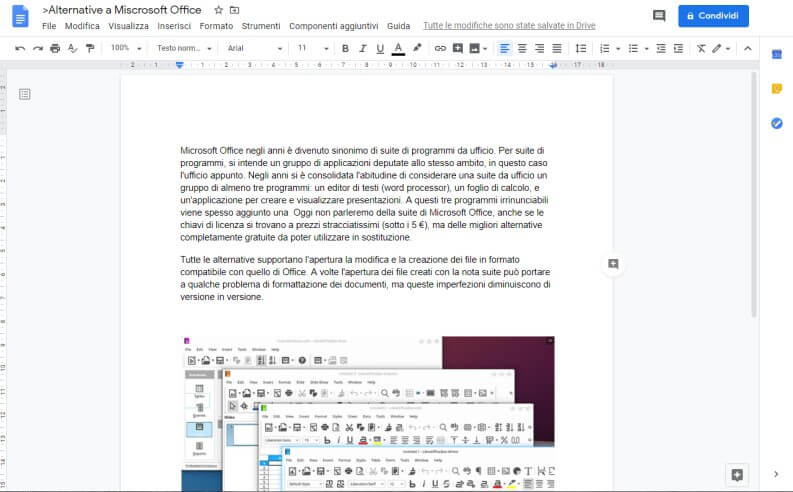Image resolution: width=793 pixels, height=492 pixels.
Task: Open line spacing options
Action: [581, 49]
